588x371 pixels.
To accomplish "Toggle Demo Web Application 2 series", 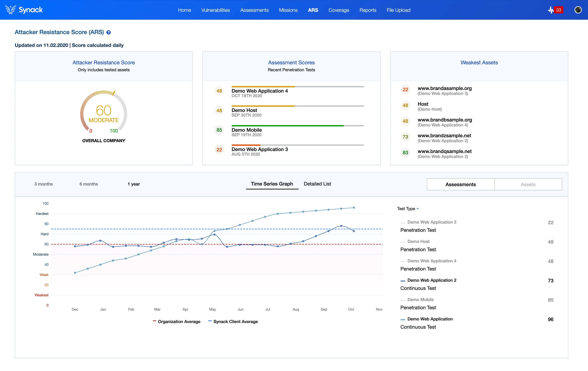I will (428, 280).
